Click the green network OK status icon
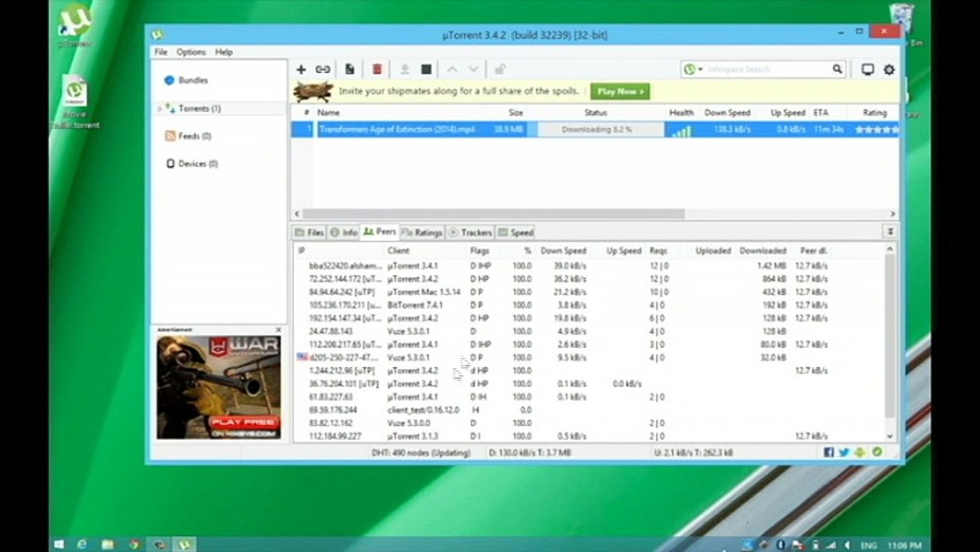980x552 pixels. (x=877, y=452)
